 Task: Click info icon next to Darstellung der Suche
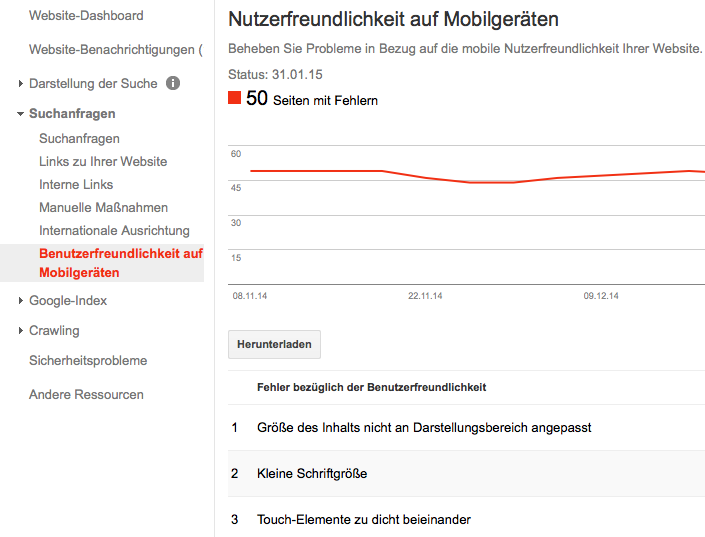point(173,83)
